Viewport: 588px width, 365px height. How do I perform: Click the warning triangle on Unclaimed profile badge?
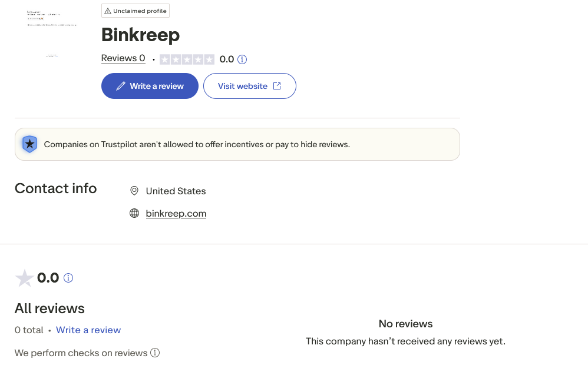(x=109, y=11)
